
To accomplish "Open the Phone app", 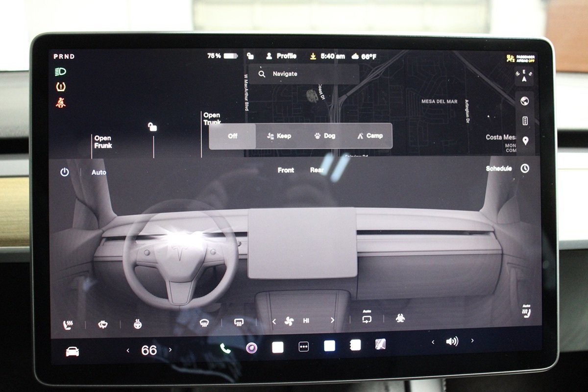I will (x=225, y=348).
